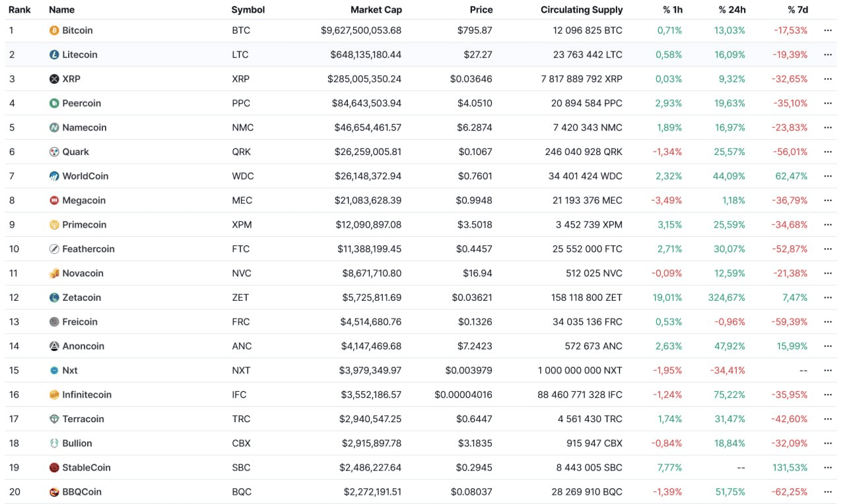Viewport: 845px width, 504px height.
Task: Click the Feathercoin icon
Action: [53, 249]
